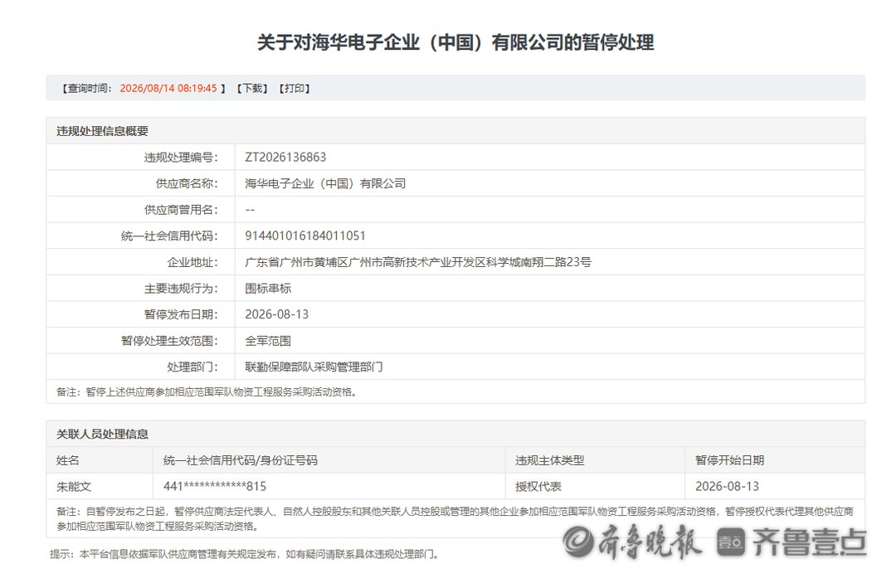
Task: Click the 处理部门 label
Action: 192,367
